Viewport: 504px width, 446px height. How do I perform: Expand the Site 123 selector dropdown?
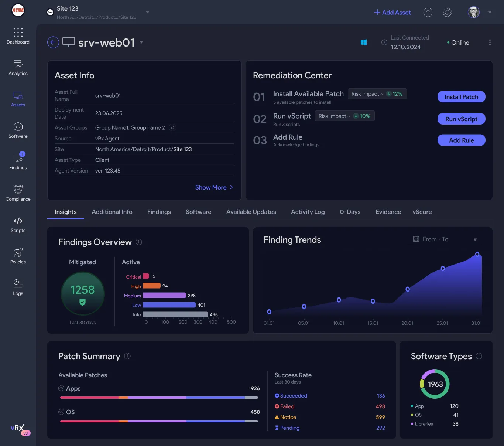148,12
